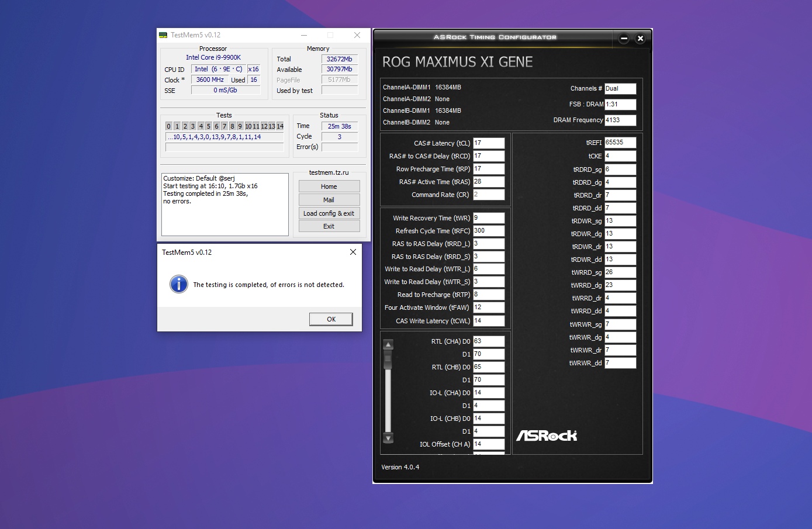
Task: Click the RAS# to CAS# Delay (tRCD) field
Action: 489,156
